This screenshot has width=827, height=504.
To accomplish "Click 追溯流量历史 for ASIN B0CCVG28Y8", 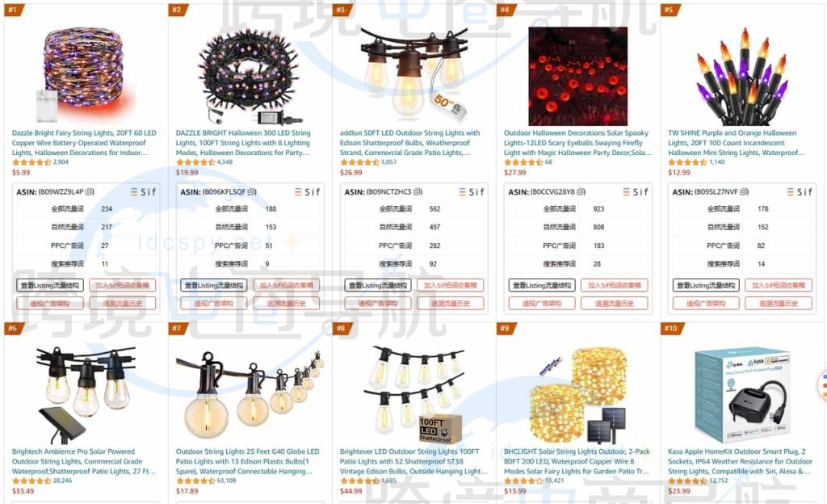I will [x=615, y=303].
